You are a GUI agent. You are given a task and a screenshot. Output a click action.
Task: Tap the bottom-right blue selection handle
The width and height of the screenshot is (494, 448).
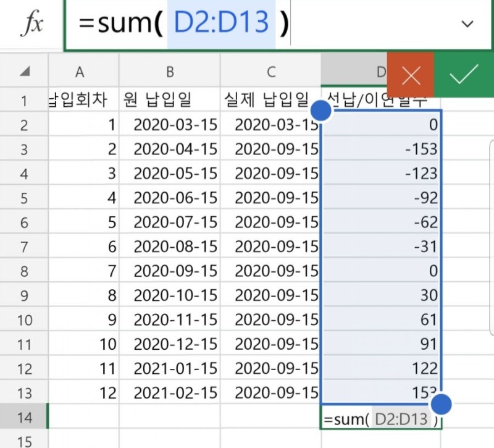(441, 404)
